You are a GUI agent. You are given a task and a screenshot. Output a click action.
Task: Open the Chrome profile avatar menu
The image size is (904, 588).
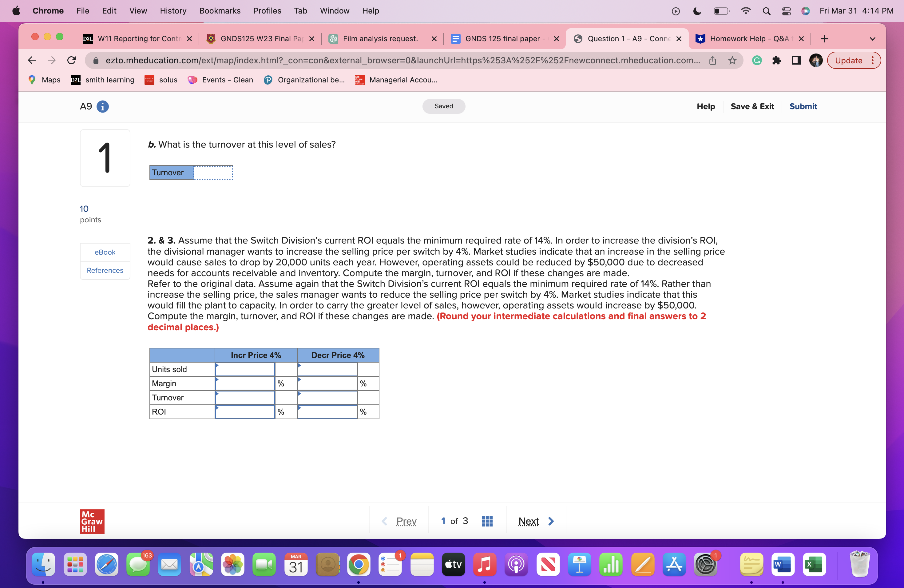coord(815,60)
